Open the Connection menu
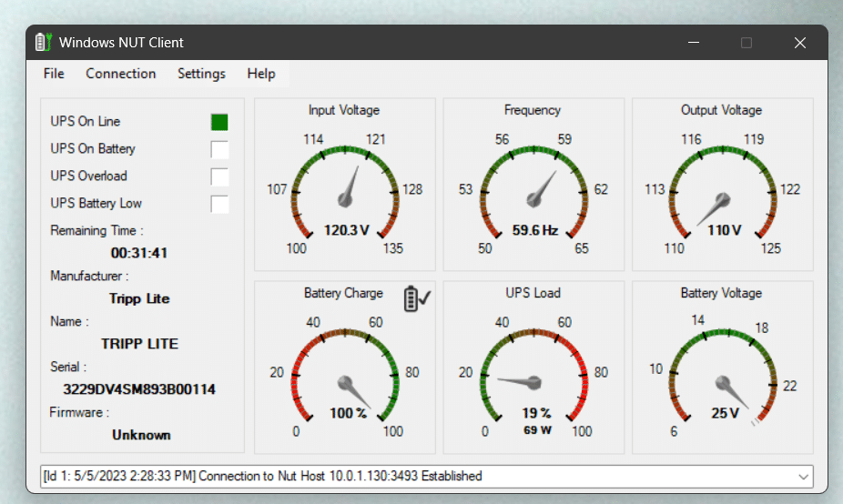The height and width of the screenshot is (504, 843). click(121, 74)
